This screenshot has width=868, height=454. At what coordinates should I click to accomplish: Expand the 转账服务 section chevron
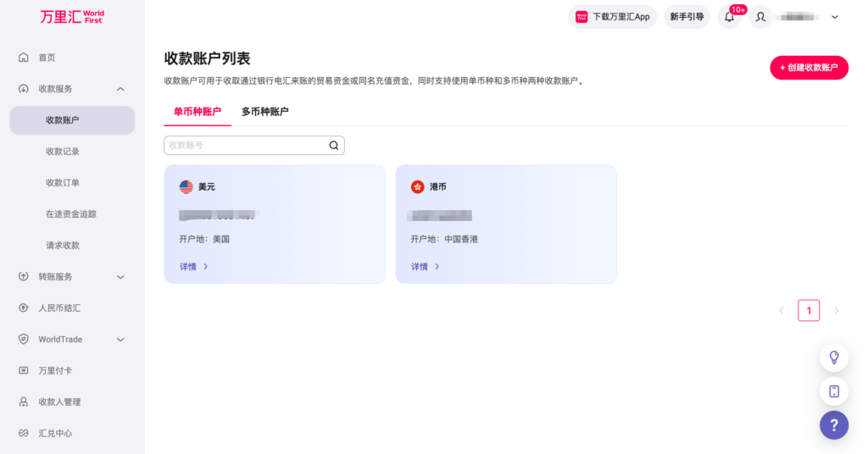pos(120,277)
